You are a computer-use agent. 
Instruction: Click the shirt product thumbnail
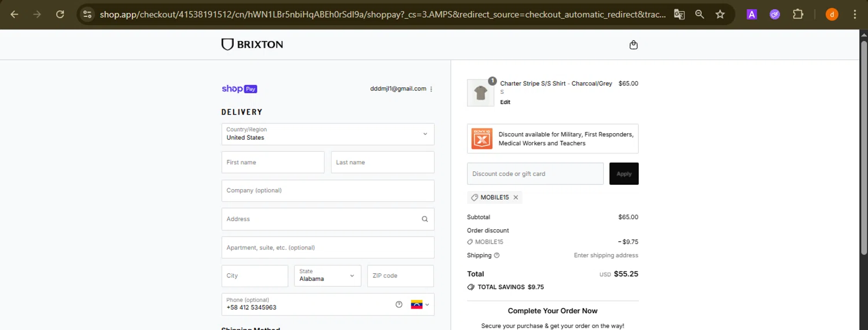[x=481, y=93]
